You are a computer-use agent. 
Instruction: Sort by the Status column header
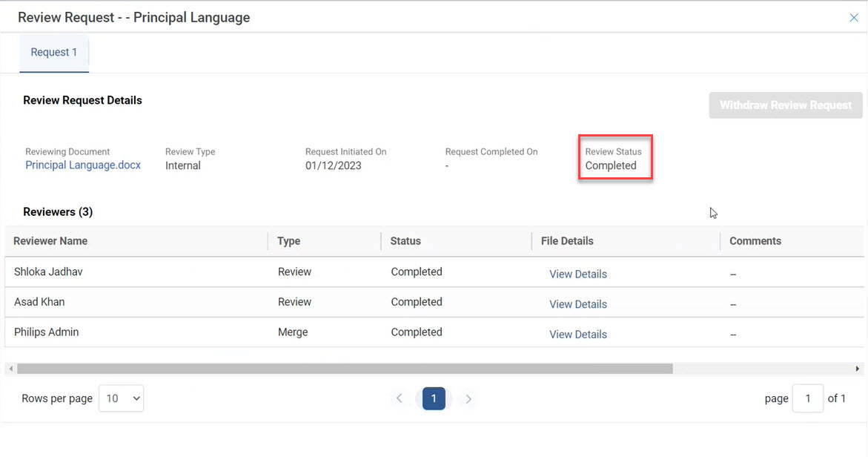405,241
